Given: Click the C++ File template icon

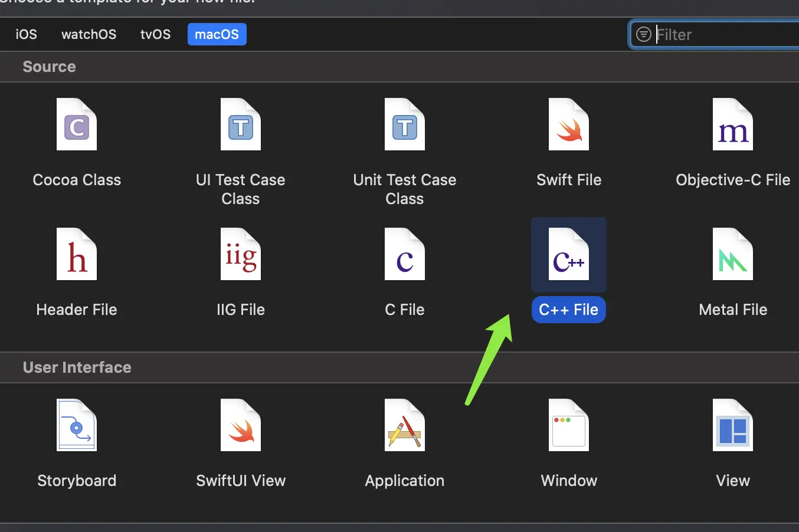Looking at the screenshot, I should [x=569, y=254].
